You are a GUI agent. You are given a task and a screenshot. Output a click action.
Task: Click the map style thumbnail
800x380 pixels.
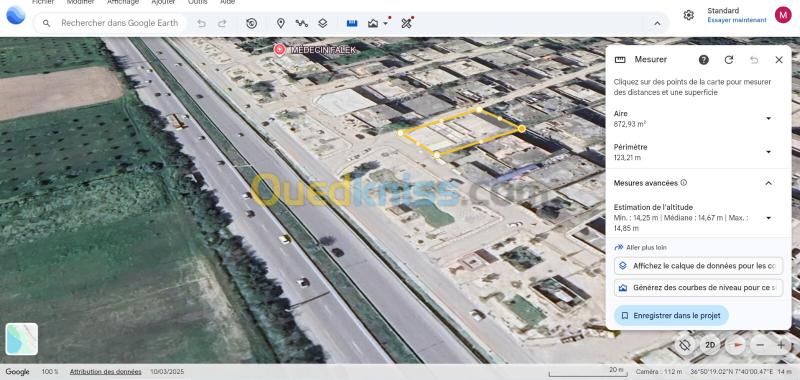click(x=22, y=339)
